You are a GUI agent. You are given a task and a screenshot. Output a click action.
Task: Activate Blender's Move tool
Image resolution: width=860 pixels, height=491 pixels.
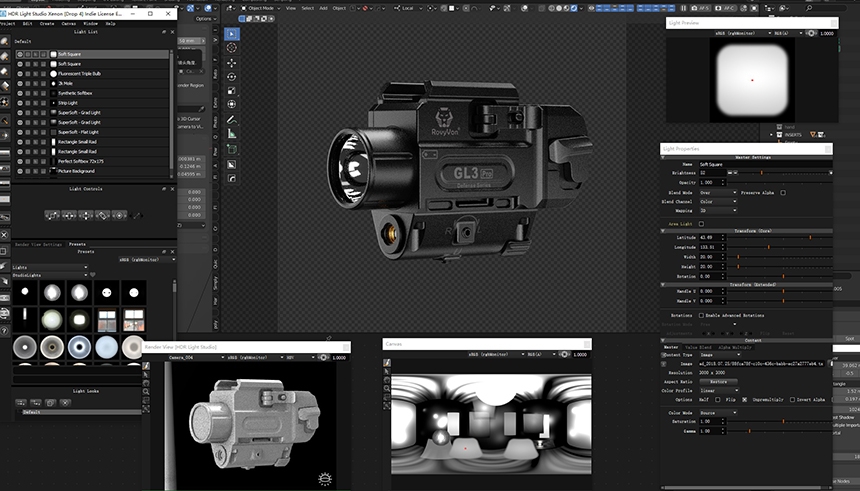coord(231,63)
